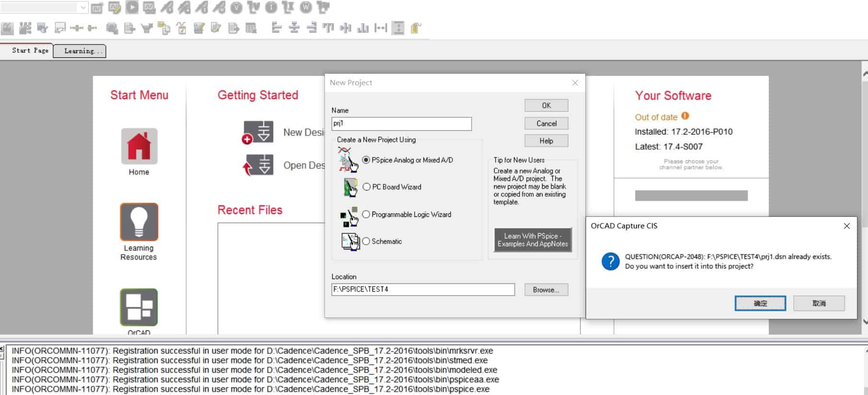868x395 pixels.
Task: Select the Programmable Logic Wizard option
Action: [x=366, y=214]
